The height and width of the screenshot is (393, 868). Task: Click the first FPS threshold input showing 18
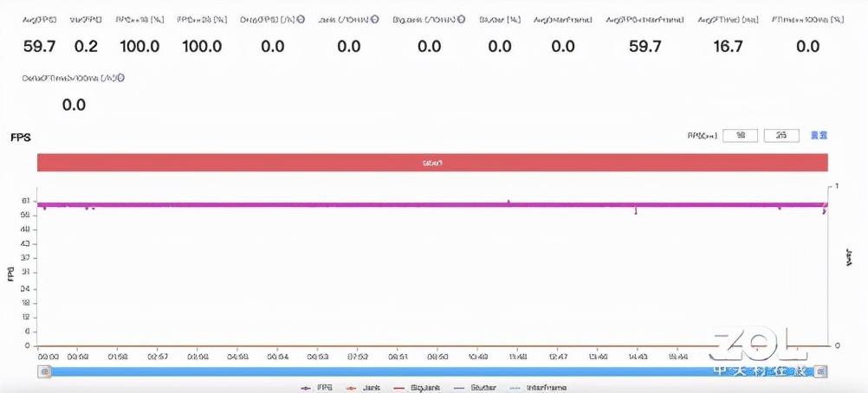point(740,136)
